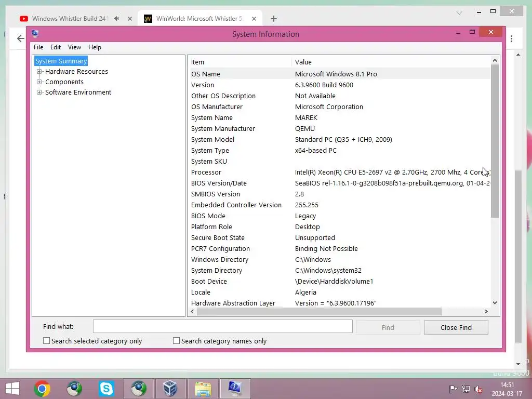532x399 pixels.
Task: Click the Close Find button
Action: click(456, 327)
